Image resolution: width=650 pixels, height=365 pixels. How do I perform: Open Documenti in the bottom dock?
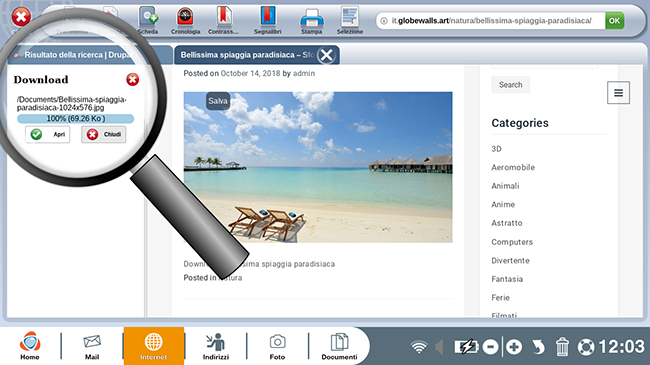click(339, 346)
